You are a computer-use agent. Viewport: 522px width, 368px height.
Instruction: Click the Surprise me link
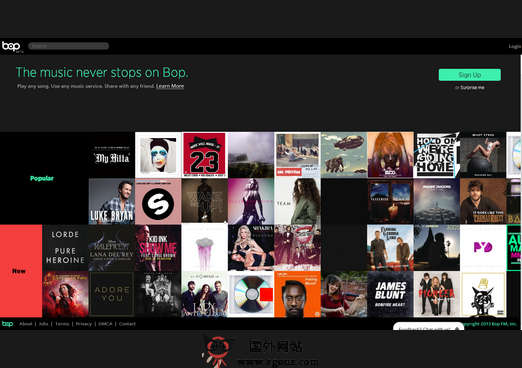click(472, 88)
